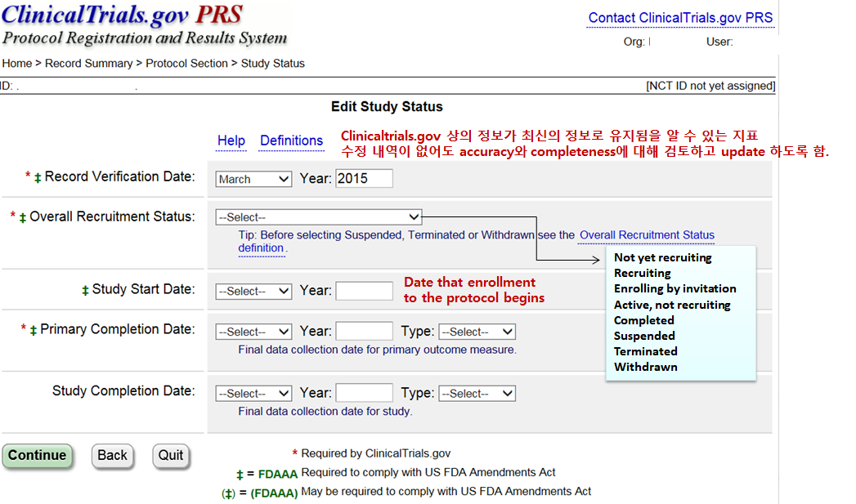
Task: Click 'Required to comply with US FDA Amendments Act'
Action: tap(428, 472)
